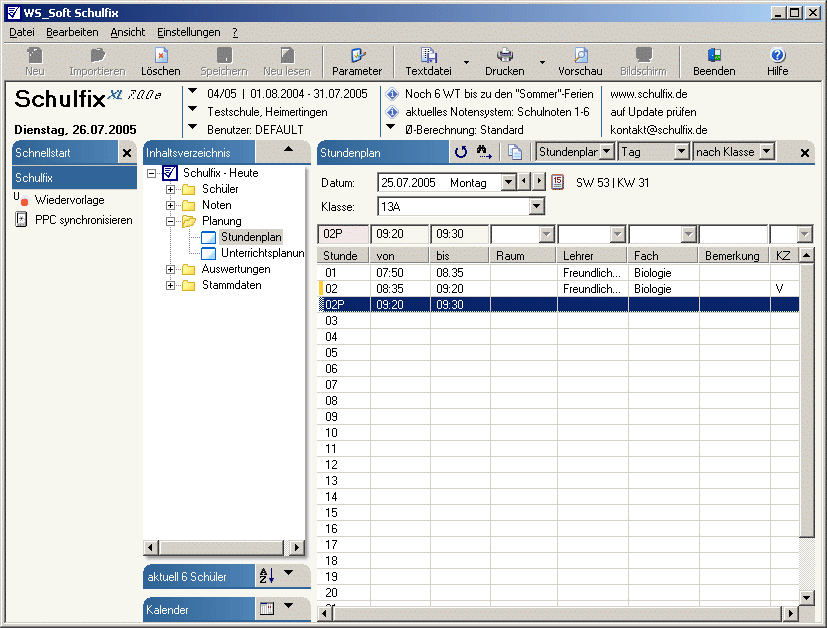Click the binoculars search icon
The image size is (827, 628).
484,152
